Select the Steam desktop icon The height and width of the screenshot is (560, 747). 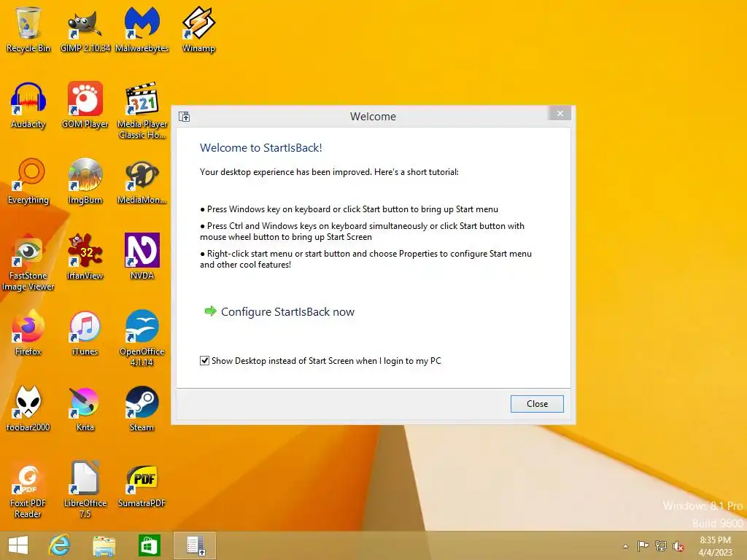tap(142, 408)
